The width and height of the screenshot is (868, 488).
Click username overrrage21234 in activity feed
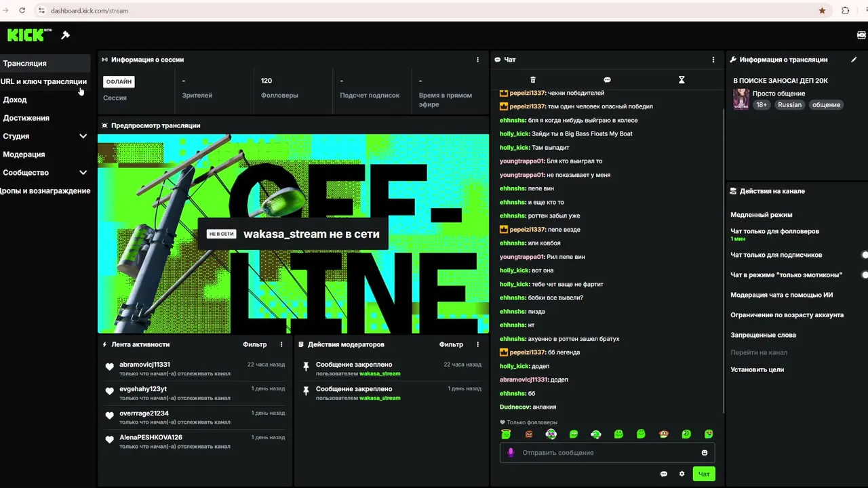144,413
